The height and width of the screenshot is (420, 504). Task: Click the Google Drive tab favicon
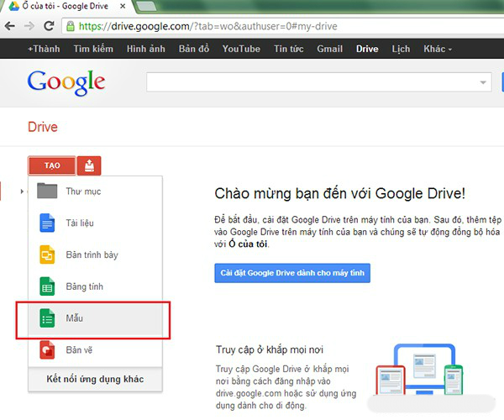(13, 6)
